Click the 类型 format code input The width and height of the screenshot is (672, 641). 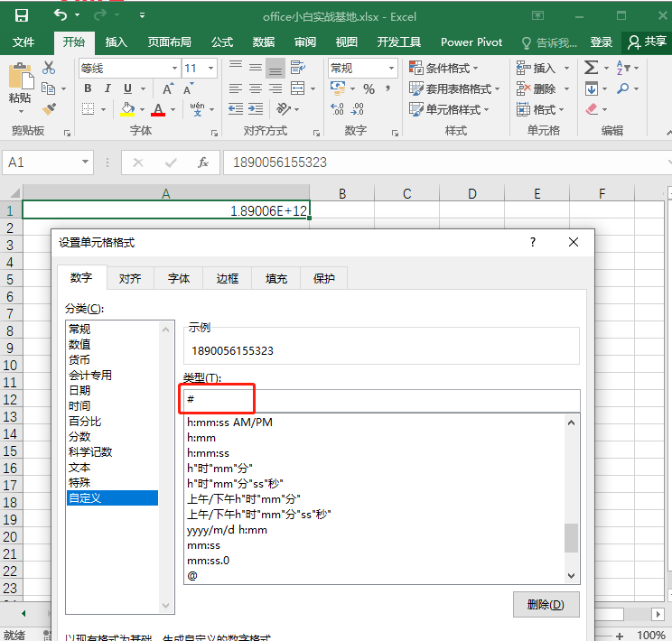pyautogui.click(x=382, y=400)
